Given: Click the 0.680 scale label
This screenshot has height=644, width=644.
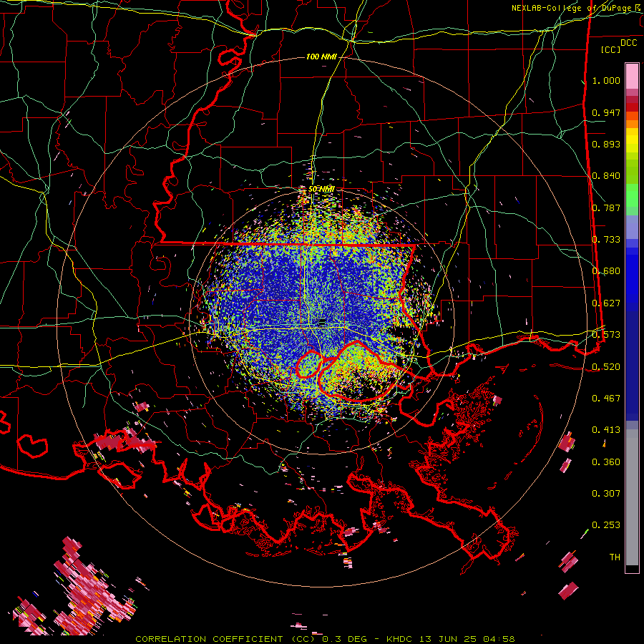Looking at the screenshot, I should pos(606,271).
